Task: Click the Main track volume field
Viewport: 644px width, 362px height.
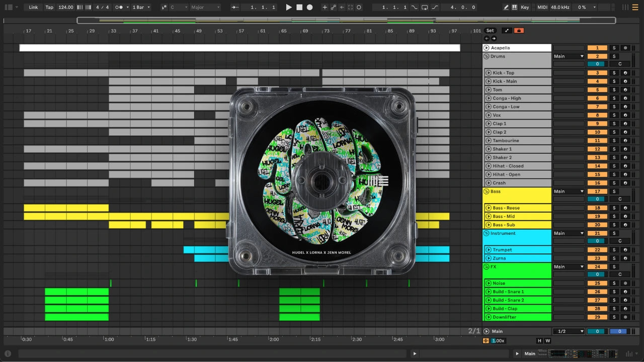Action: click(x=597, y=331)
